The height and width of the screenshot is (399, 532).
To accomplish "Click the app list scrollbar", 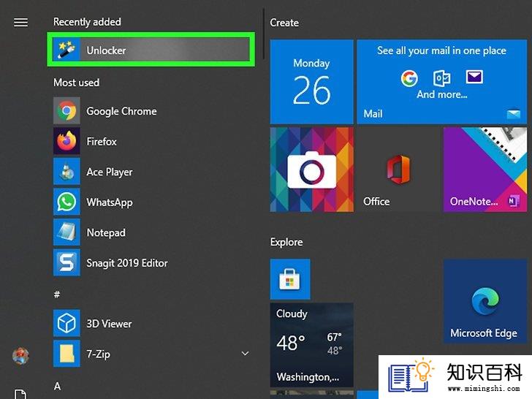I will point(264,34).
